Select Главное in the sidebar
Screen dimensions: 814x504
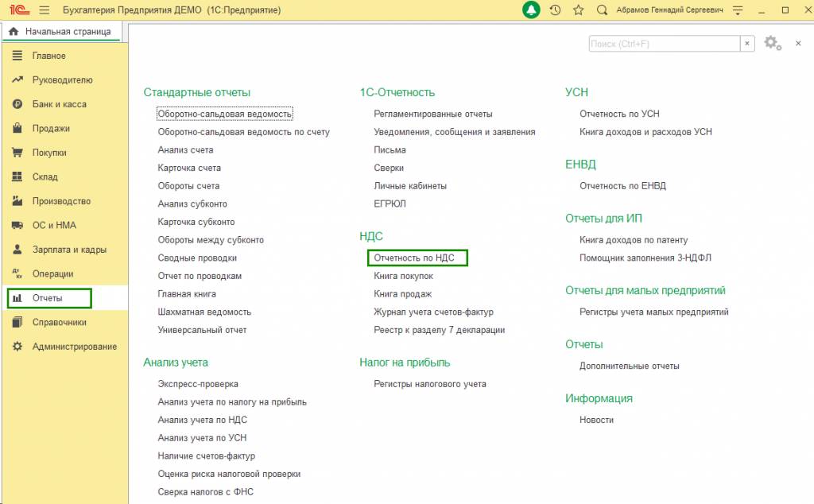pyautogui.click(x=48, y=56)
